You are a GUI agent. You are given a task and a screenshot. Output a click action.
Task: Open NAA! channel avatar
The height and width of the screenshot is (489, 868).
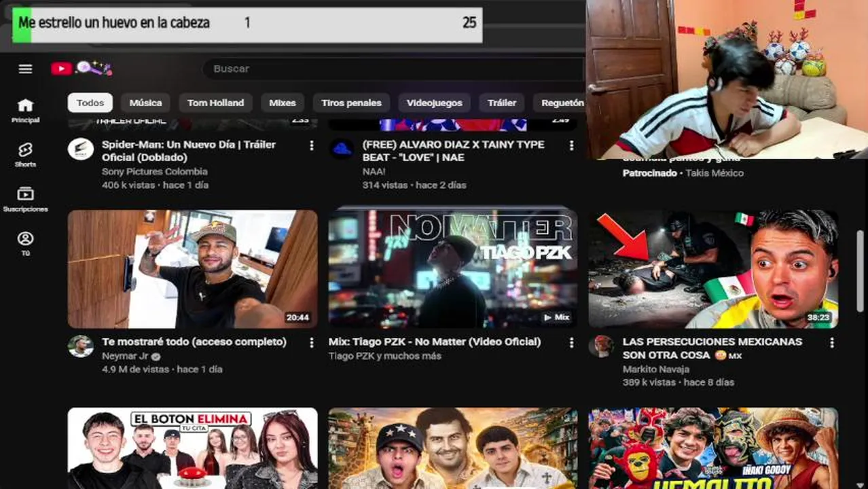[x=342, y=149]
